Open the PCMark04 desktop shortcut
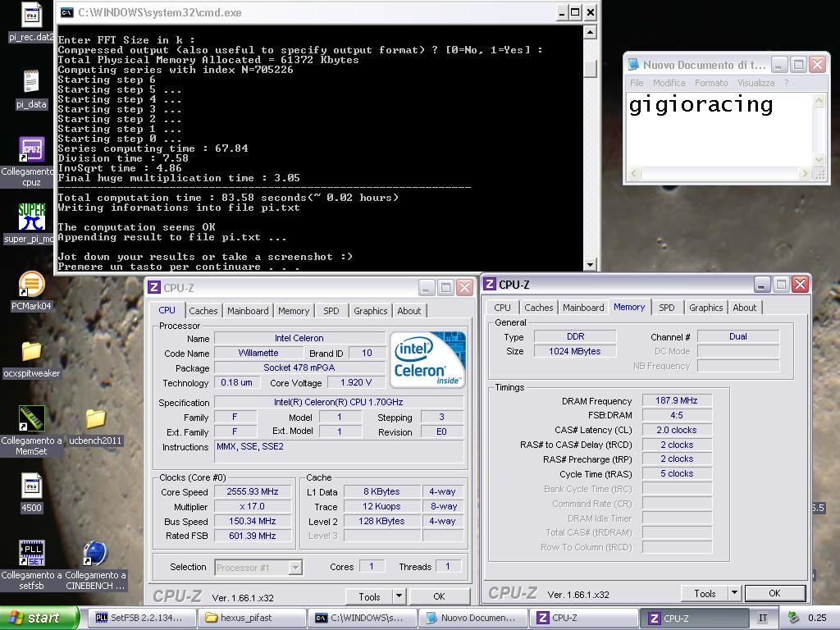 click(32, 284)
